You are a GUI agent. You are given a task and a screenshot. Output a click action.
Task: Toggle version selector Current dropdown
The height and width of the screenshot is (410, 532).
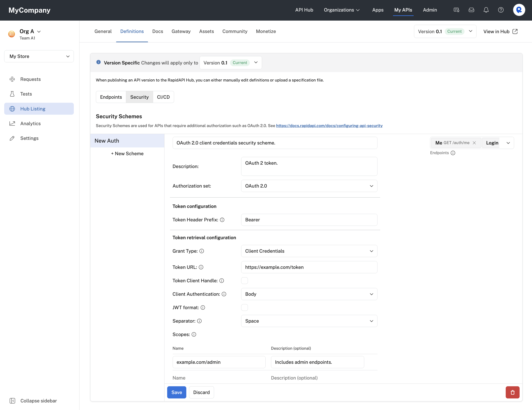[x=470, y=32]
